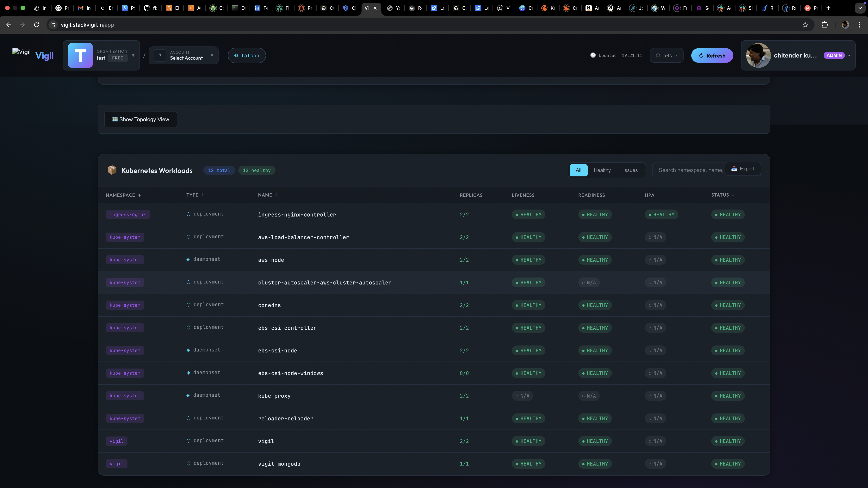Click the deployment icon for ingress-nginx-controller
This screenshot has height=488, width=868.
pos(188,214)
